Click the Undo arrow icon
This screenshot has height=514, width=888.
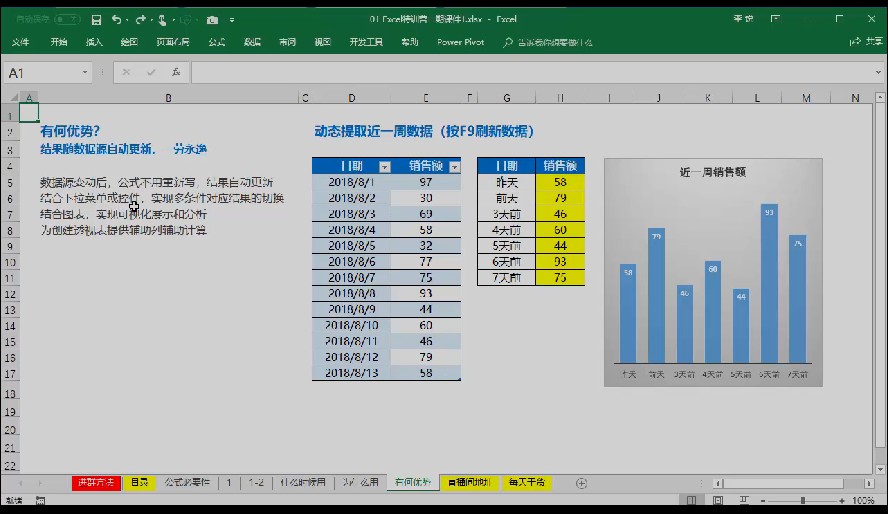pos(116,20)
